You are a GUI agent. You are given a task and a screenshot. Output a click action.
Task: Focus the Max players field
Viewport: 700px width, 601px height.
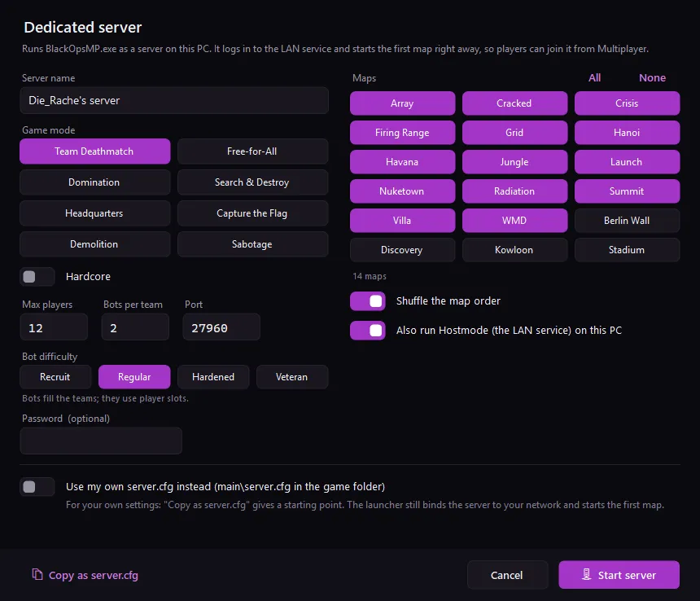point(54,327)
